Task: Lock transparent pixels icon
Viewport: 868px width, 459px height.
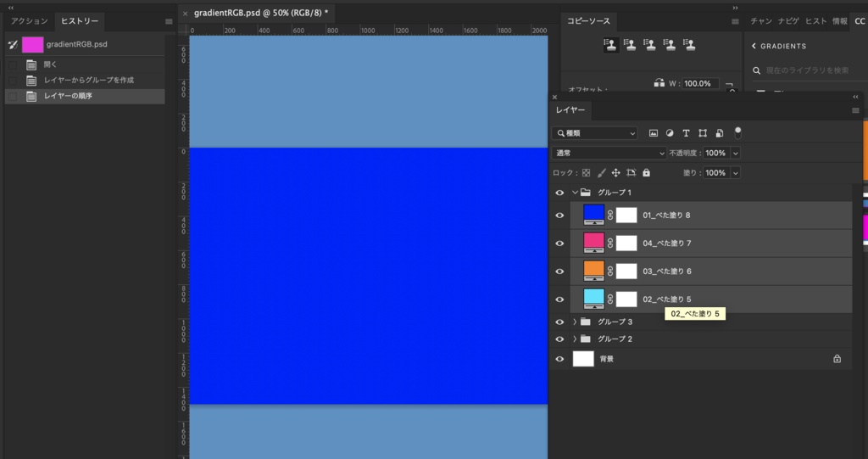Action: pos(587,173)
